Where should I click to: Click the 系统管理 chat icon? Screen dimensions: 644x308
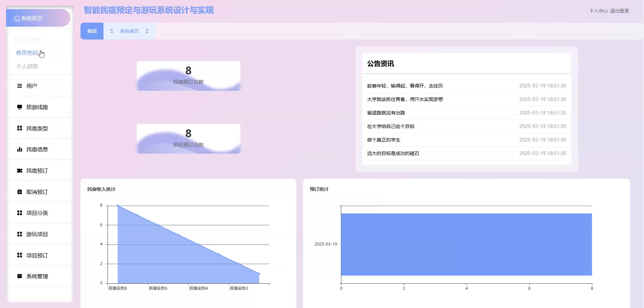20,276
